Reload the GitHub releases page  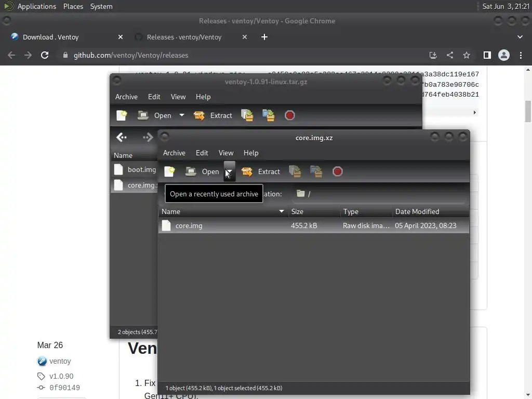(x=45, y=55)
